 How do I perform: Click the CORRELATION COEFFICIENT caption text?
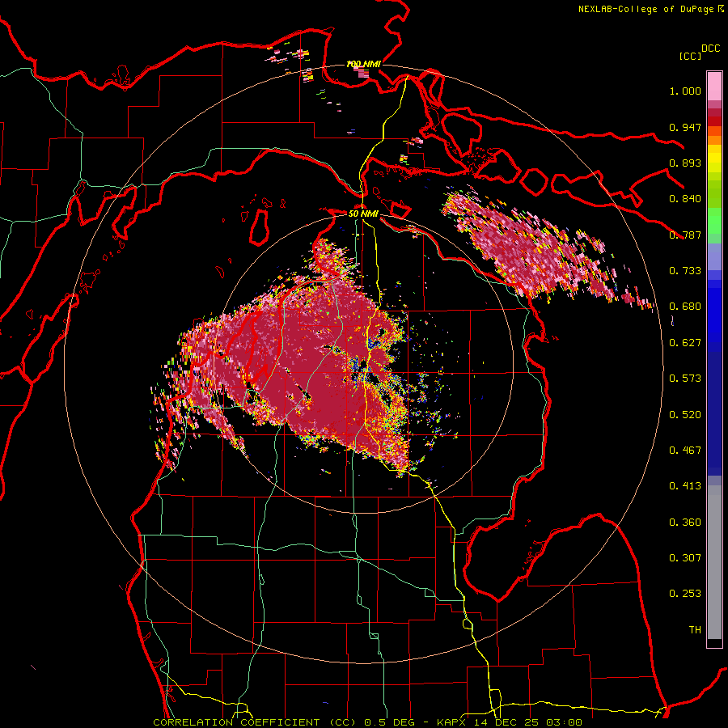point(236,722)
